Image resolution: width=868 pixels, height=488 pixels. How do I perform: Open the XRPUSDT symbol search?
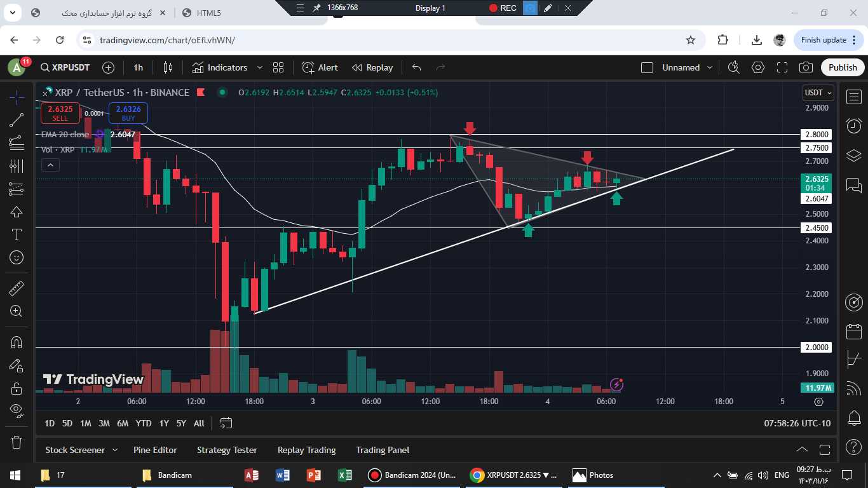[x=65, y=67]
